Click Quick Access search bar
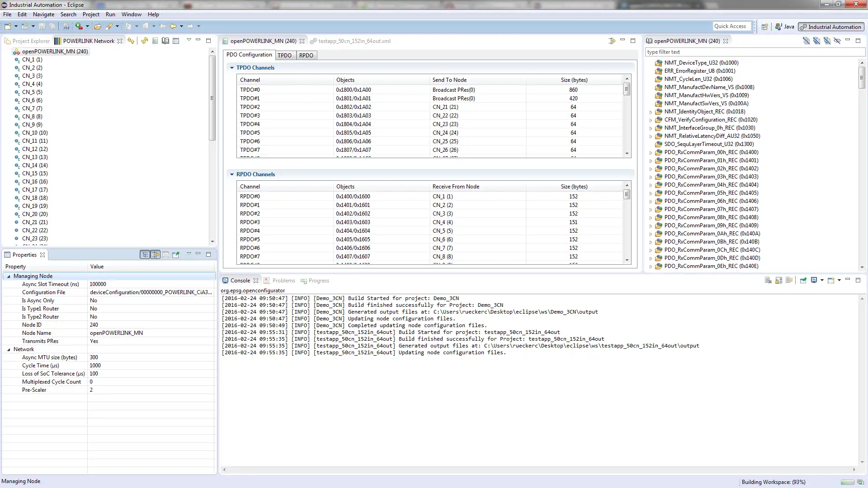 click(x=730, y=26)
